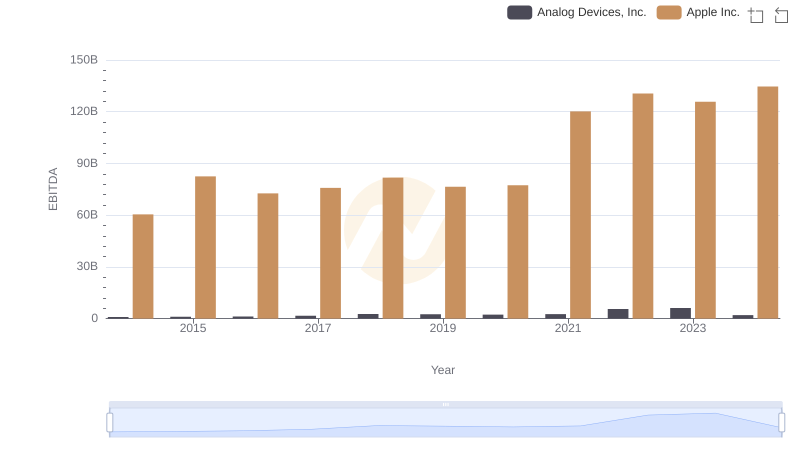Toggle the Apple Inc. legend series
800x461 pixels.
[x=698, y=12]
